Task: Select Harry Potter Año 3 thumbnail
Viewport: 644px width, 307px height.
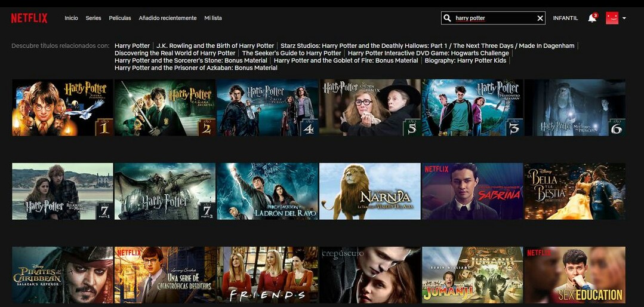Action: coord(472,108)
